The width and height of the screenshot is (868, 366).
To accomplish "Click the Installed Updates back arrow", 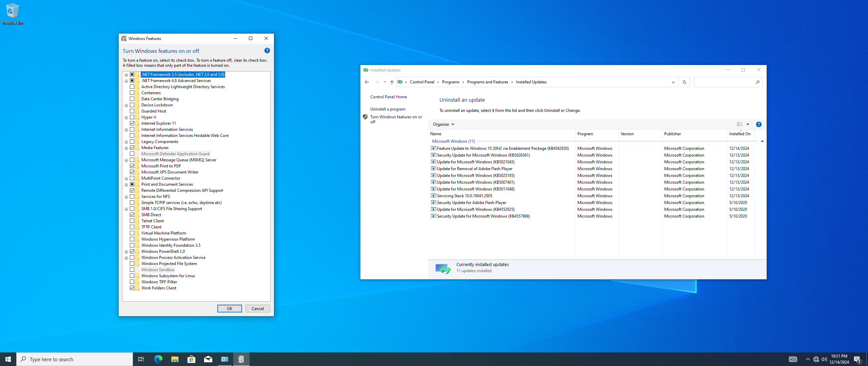I will click(x=367, y=82).
